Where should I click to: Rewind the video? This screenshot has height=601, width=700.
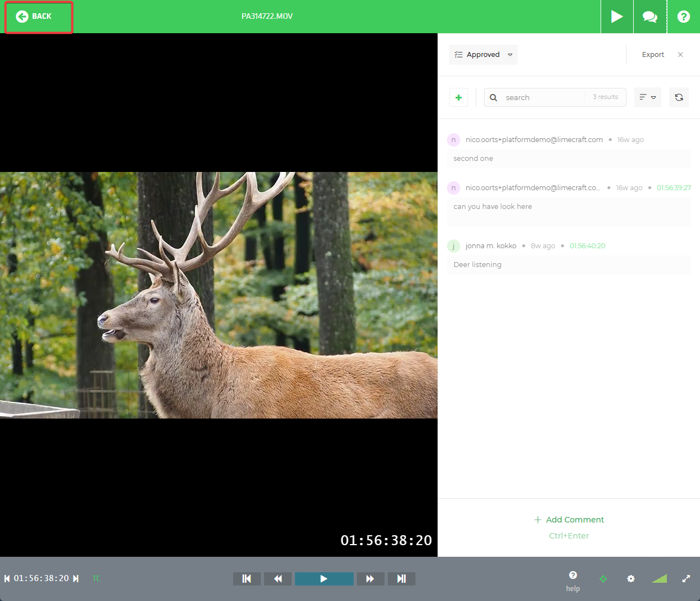(278, 579)
